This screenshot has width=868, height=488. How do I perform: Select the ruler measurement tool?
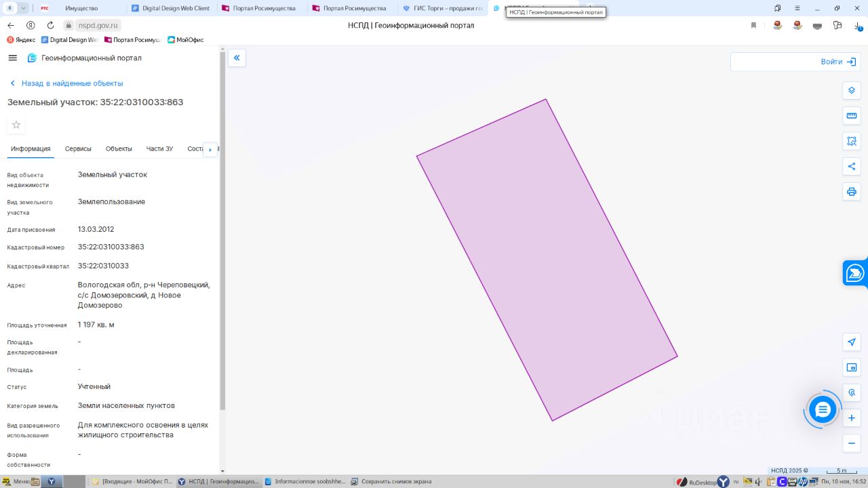(x=852, y=116)
